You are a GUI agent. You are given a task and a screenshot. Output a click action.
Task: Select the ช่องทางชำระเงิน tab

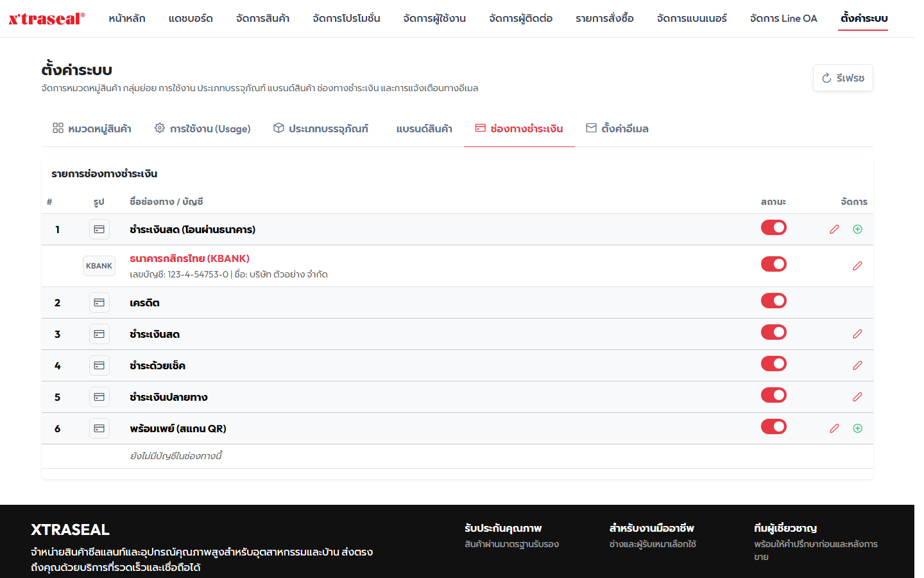click(x=519, y=128)
